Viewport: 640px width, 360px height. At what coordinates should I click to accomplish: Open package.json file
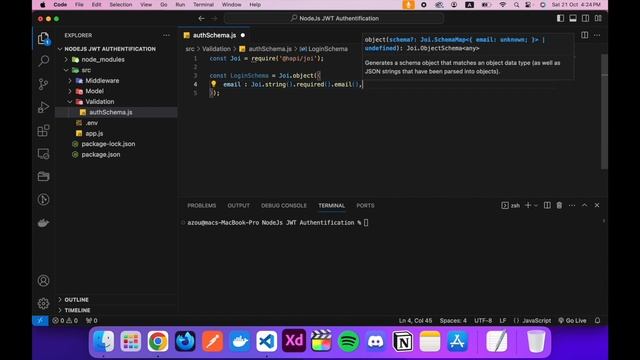click(x=101, y=155)
